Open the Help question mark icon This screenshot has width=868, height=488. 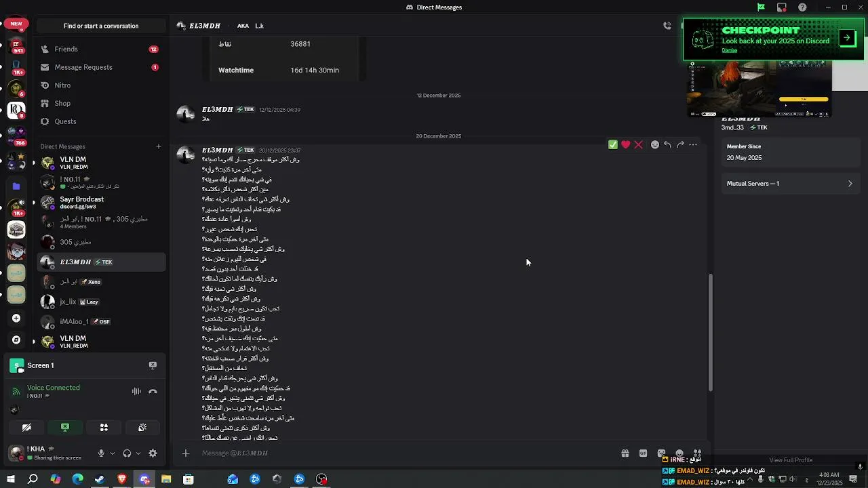(x=803, y=7)
